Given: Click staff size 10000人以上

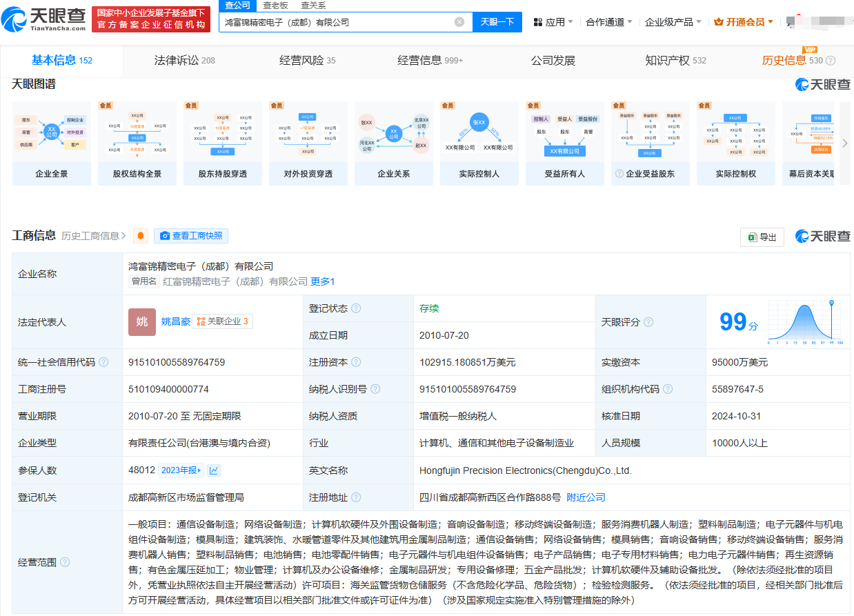Looking at the screenshot, I should [739, 443].
